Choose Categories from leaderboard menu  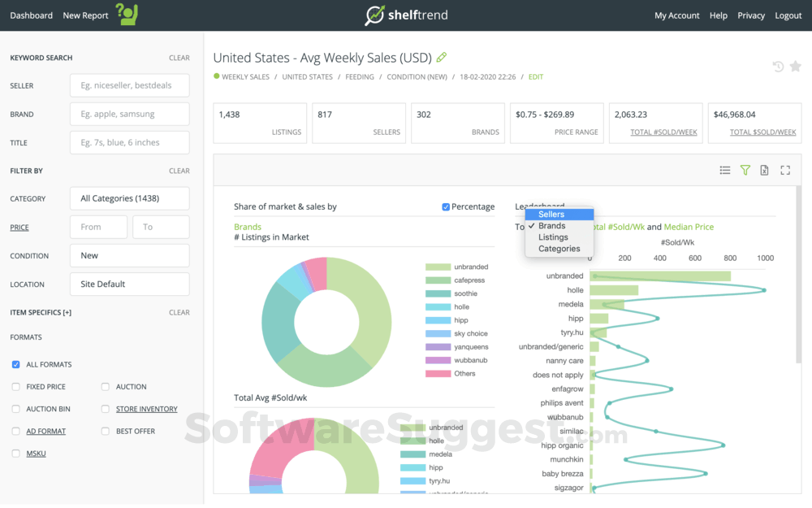pos(559,249)
